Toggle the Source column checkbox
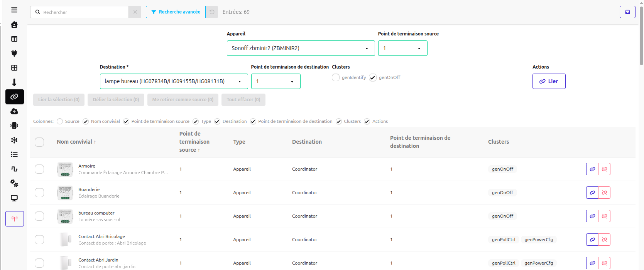Image resolution: width=644 pixels, height=270 pixels. pyautogui.click(x=60, y=121)
